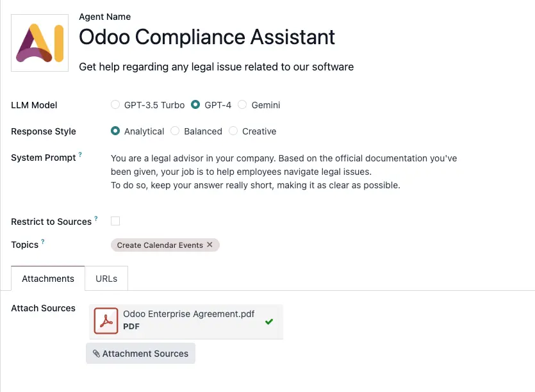This screenshot has height=392, width=535.
Task: Set response style to Balanced
Action: click(x=175, y=131)
